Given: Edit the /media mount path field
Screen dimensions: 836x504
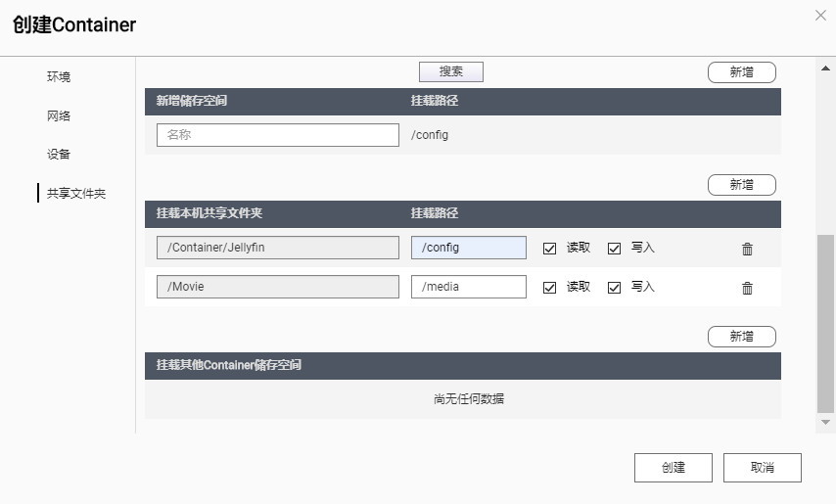Looking at the screenshot, I should click(469, 286).
